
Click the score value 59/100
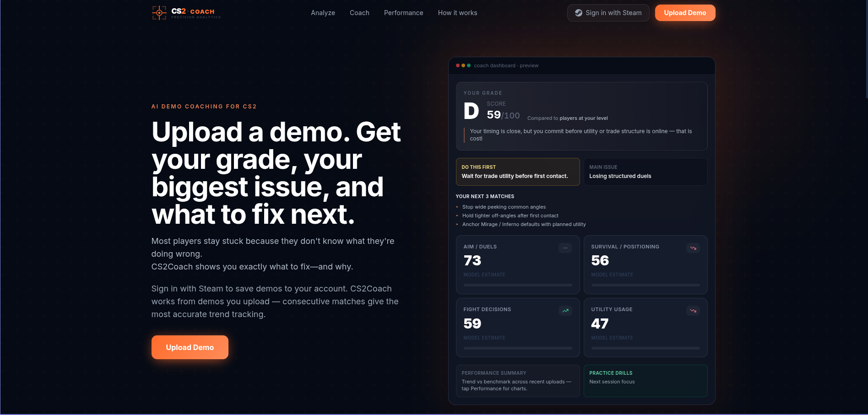tap(503, 115)
